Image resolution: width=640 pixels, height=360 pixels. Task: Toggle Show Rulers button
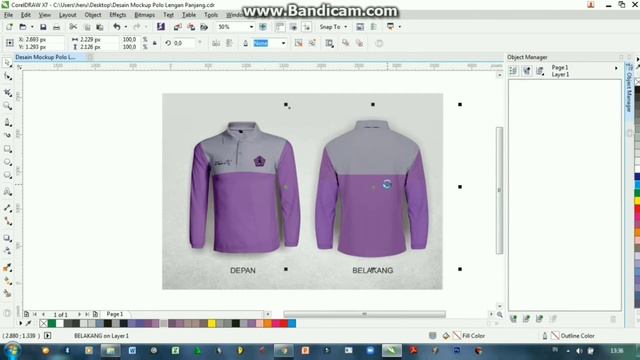[x=280, y=27]
